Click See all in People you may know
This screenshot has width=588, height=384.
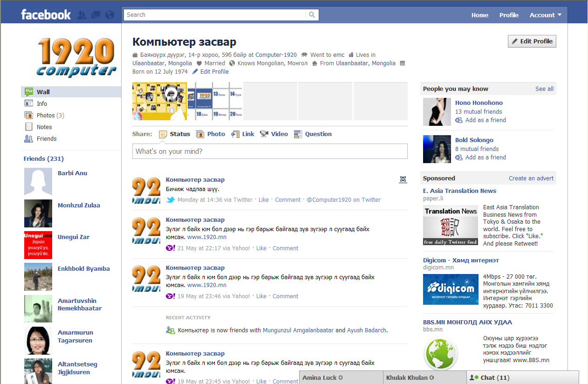click(544, 89)
